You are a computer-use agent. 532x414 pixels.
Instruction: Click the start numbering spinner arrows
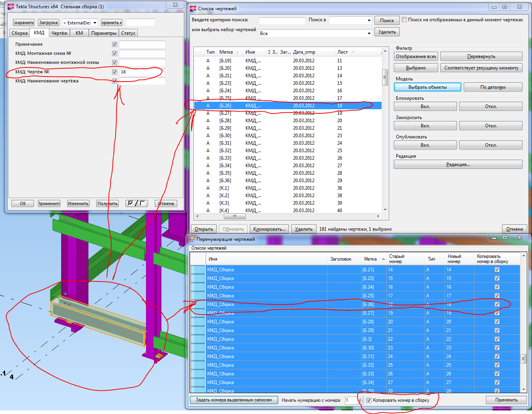pos(360,400)
